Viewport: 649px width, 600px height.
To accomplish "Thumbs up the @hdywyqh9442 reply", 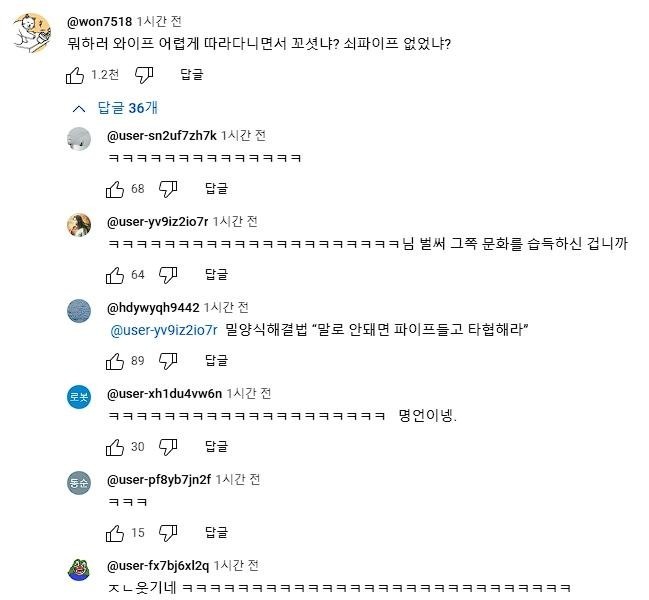I will tap(115, 360).
